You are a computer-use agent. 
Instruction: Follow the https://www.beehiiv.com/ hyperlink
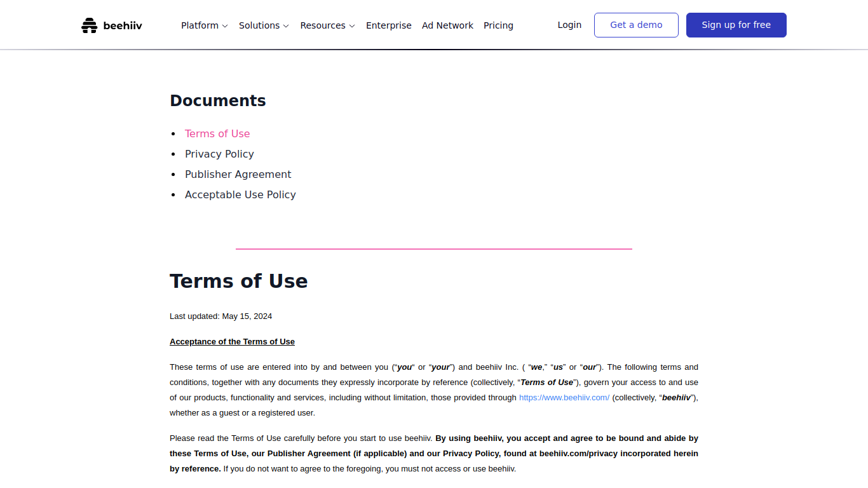click(x=564, y=398)
